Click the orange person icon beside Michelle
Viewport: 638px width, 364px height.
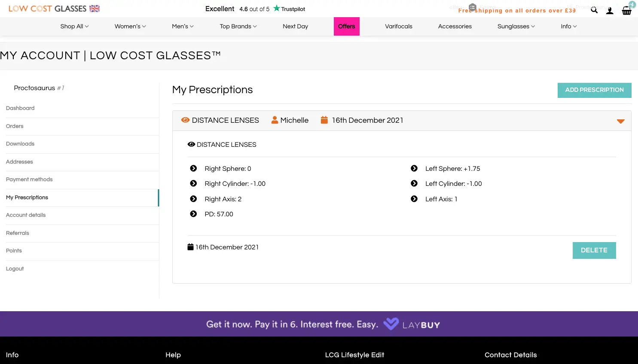[275, 120]
